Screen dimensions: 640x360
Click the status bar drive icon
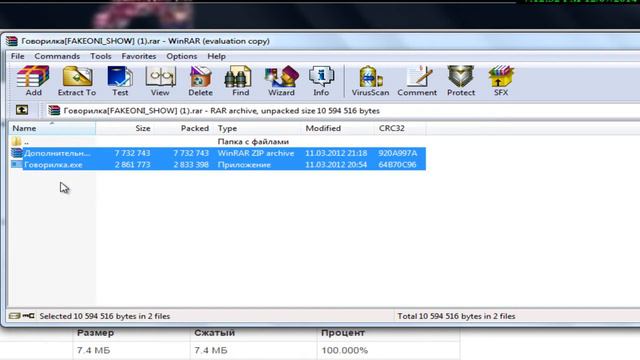[x=15, y=316]
